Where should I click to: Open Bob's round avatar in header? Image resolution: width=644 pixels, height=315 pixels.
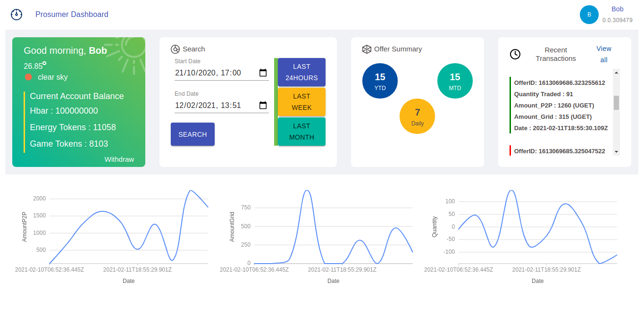coord(589,15)
